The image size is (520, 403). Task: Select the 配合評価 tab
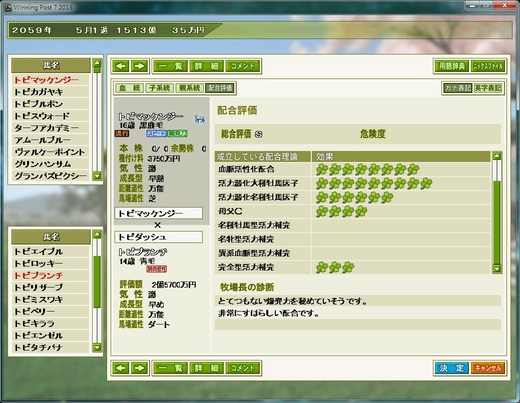[x=220, y=88]
